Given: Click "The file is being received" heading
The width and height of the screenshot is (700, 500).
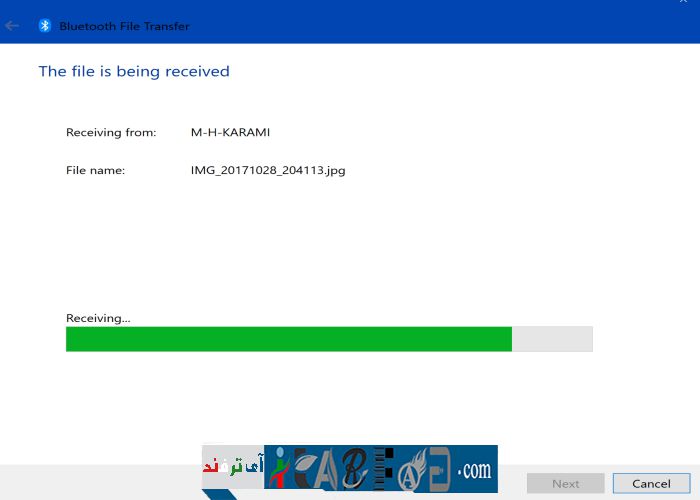Looking at the screenshot, I should click(x=134, y=71).
